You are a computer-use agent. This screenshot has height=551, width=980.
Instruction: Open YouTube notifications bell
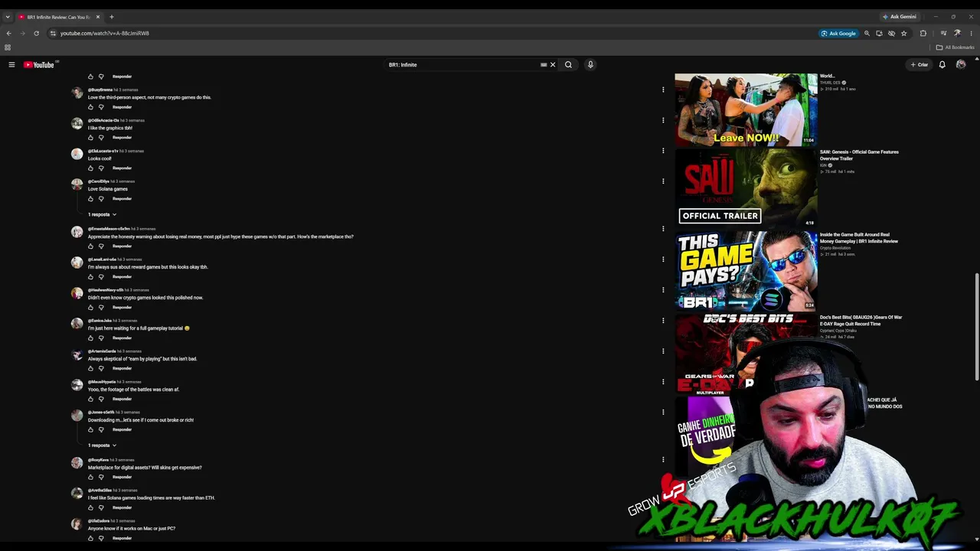(x=942, y=65)
